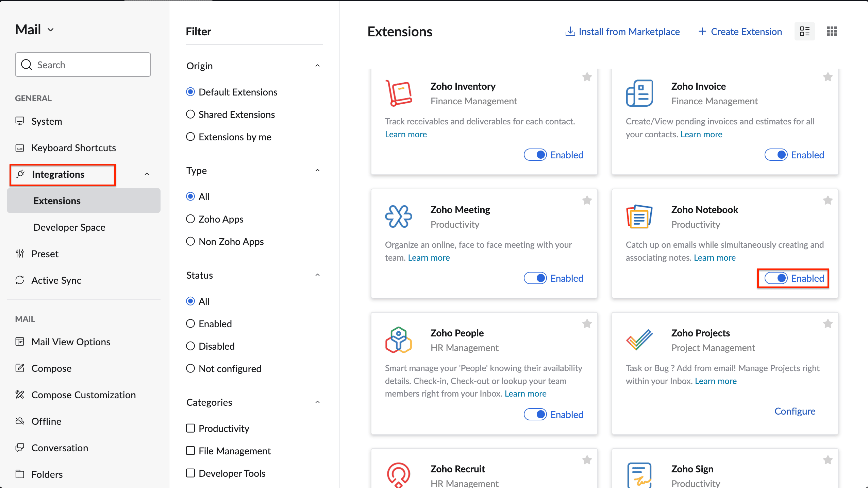The height and width of the screenshot is (488, 868).
Task: Star the Zoho Recruit extension
Action: point(587,460)
